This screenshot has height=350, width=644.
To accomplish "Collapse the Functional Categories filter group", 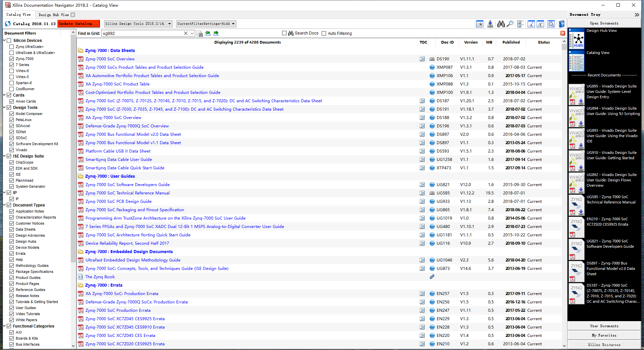I will (x=4, y=326).
